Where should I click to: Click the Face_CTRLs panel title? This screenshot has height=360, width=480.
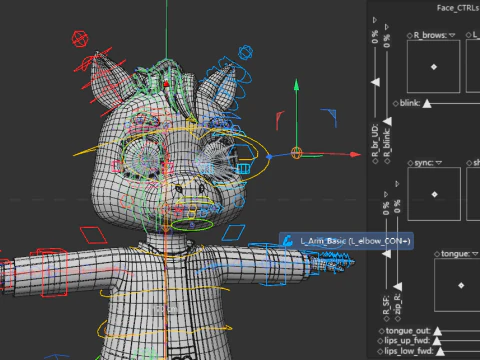tap(458, 8)
